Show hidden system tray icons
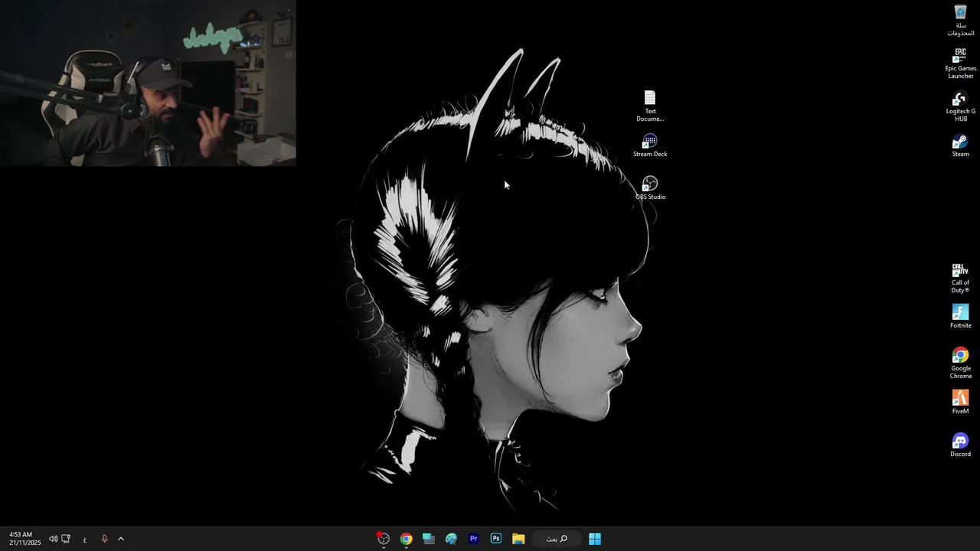This screenshot has width=980, height=551. pos(120,539)
